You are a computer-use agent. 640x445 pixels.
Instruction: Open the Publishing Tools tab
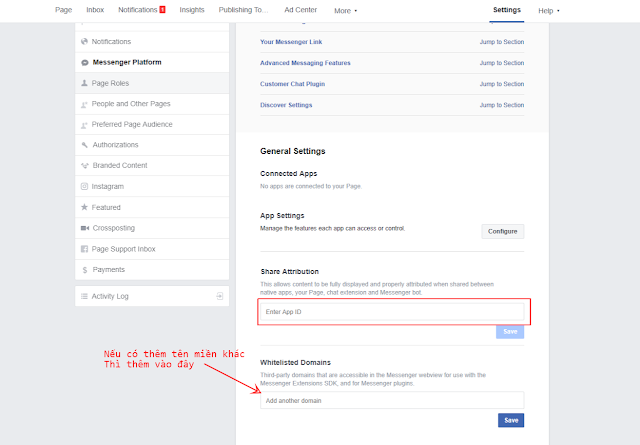click(243, 10)
